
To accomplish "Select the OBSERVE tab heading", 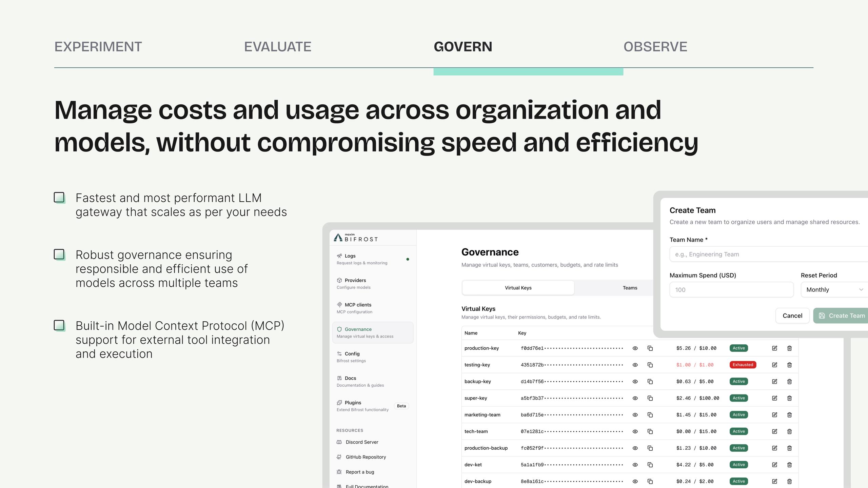I will pos(655,47).
